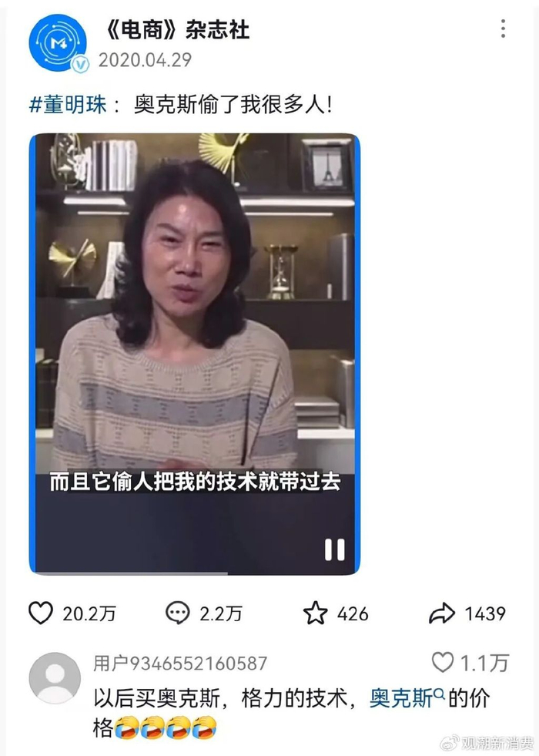Tap the 观潮新消费 Weibo watermark logo
This screenshot has height=756, width=539.
pos(487,742)
